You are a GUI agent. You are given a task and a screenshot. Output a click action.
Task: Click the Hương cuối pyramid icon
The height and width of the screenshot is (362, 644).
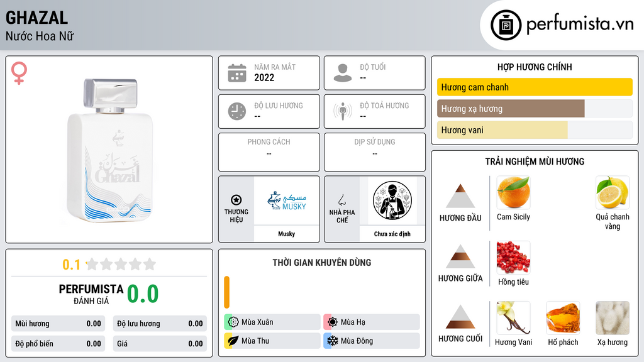pyautogui.click(x=460, y=317)
